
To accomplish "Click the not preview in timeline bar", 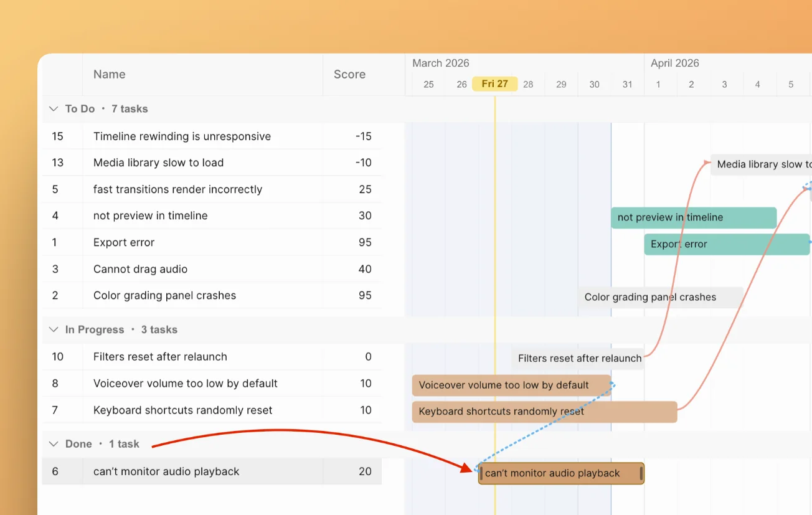I will 693,217.
